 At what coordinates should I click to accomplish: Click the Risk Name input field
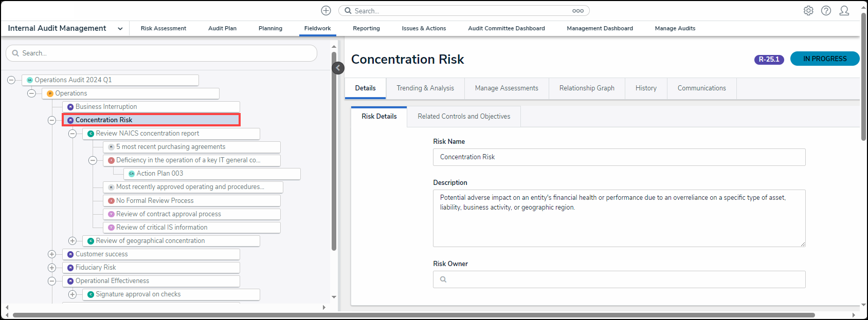point(619,157)
